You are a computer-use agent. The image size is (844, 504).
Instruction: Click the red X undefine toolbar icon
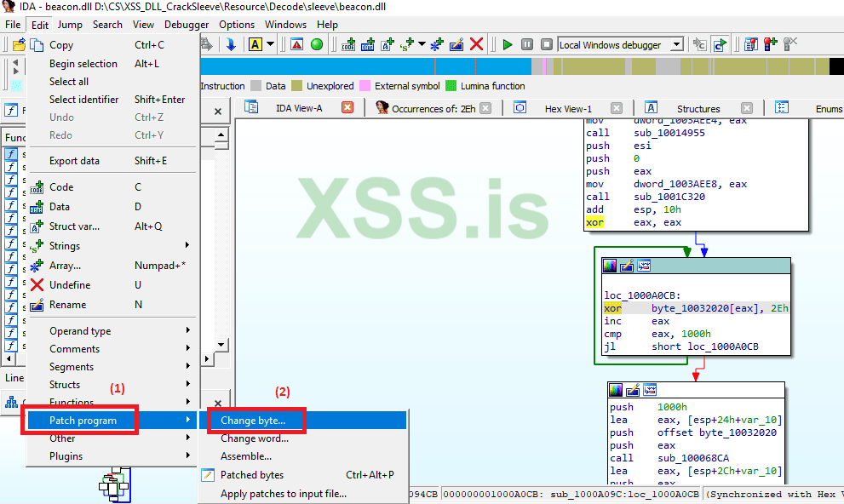[476, 44]
